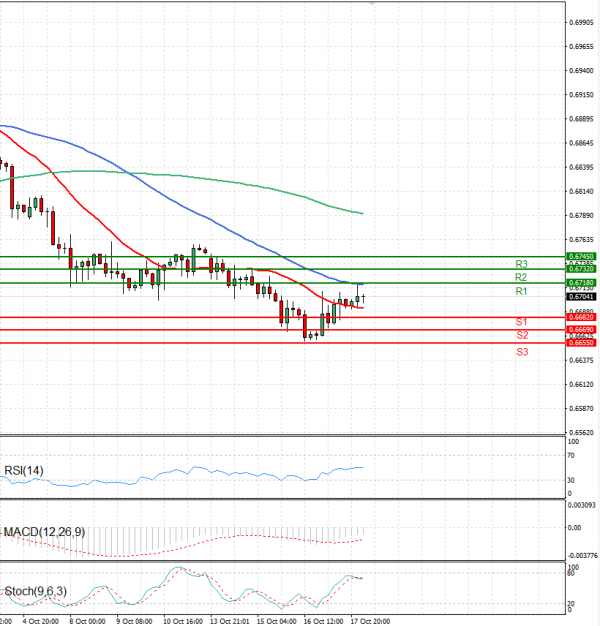Image resolution: width=600 pixels, height=626 pixels.
Task: Click the 0.66375 price axis value
Action: (x=581, y=361)
